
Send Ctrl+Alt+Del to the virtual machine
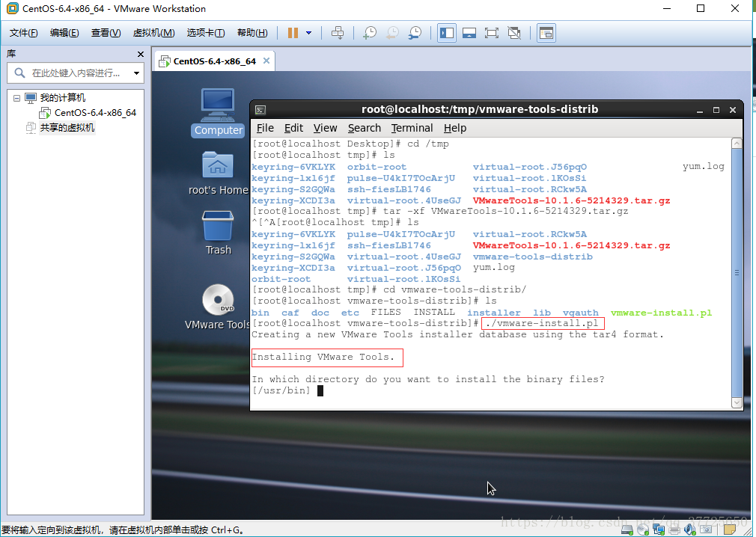(x=338, y=33)
